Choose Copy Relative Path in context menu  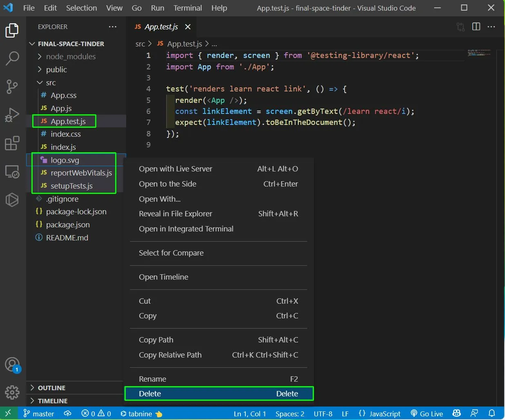(x=219, y=355)
